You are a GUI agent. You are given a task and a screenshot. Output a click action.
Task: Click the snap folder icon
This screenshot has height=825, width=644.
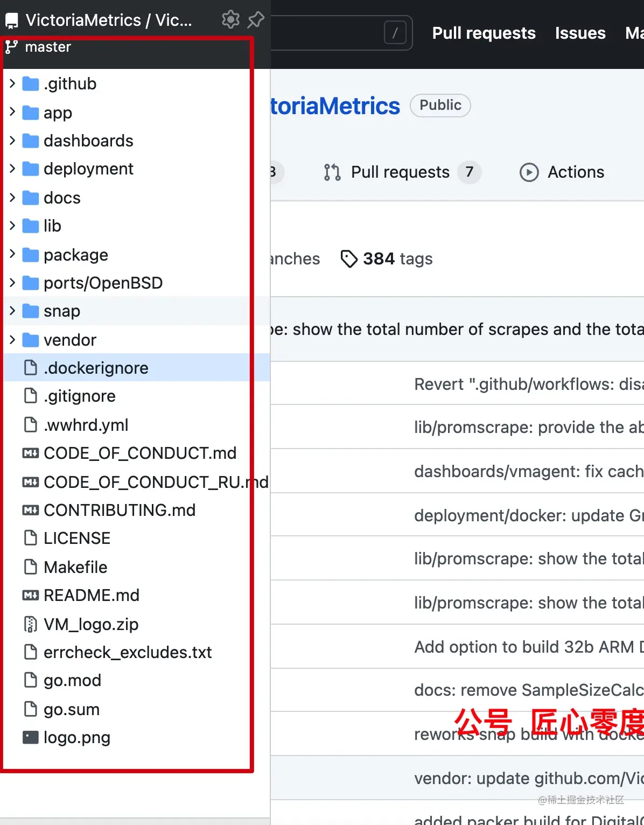(x=31, y=311)
